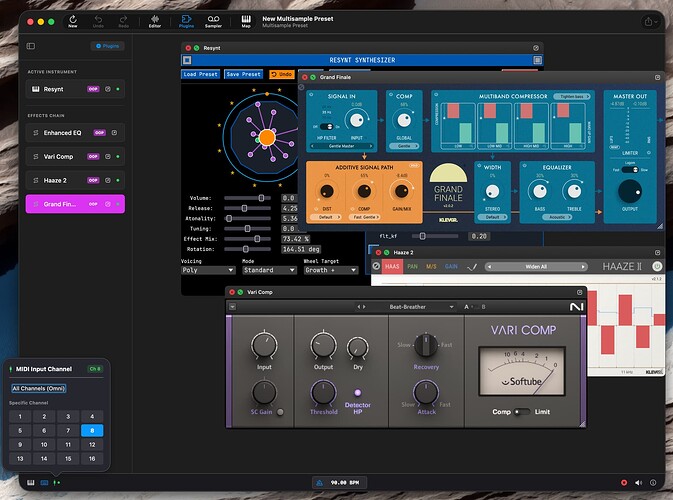Toggle the Detector HP button
673x500 pixels.
pyautogui.click(x=358, y=392)
